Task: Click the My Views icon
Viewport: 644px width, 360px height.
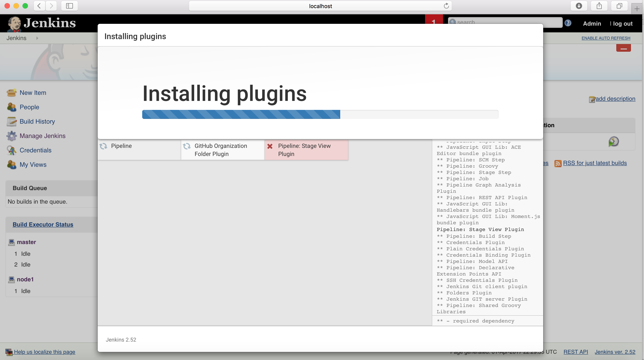Action: pyautogui.click(x=11, y=165)
